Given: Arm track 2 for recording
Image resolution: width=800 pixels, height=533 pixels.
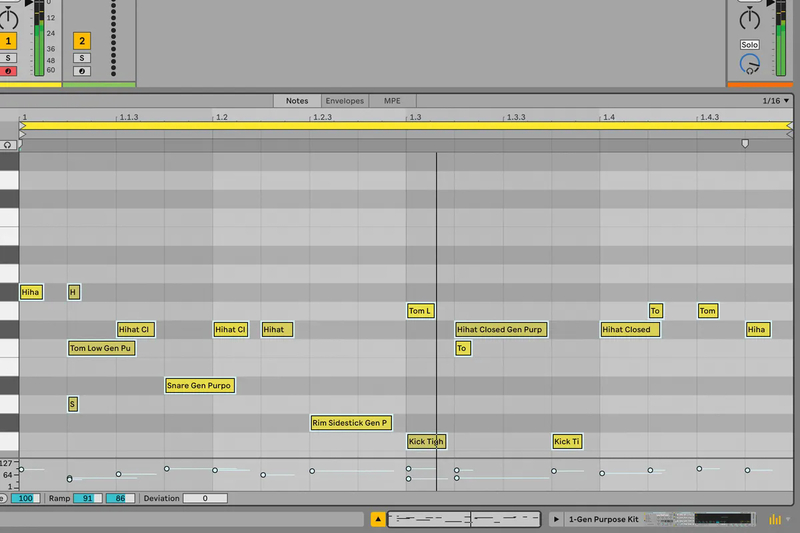Looking at the screenshot, I should [82, 71].
